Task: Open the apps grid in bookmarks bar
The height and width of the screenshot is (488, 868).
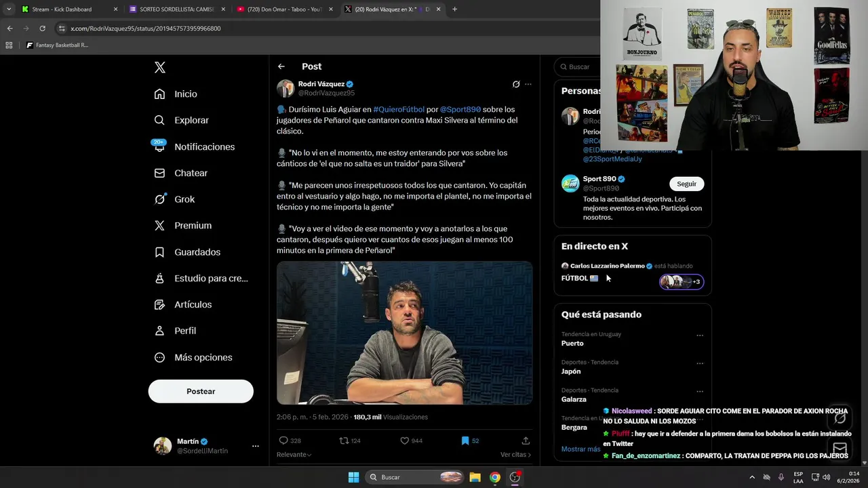Action: click(9, 45)
